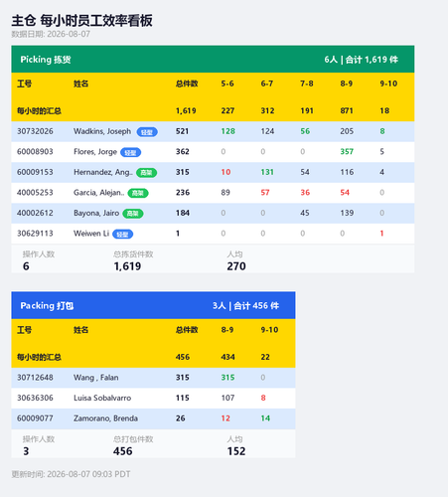Viewport: 448px width, 497px height.
Task: Click green value 14 in Zamorano row
Action: tap(265, 418)
